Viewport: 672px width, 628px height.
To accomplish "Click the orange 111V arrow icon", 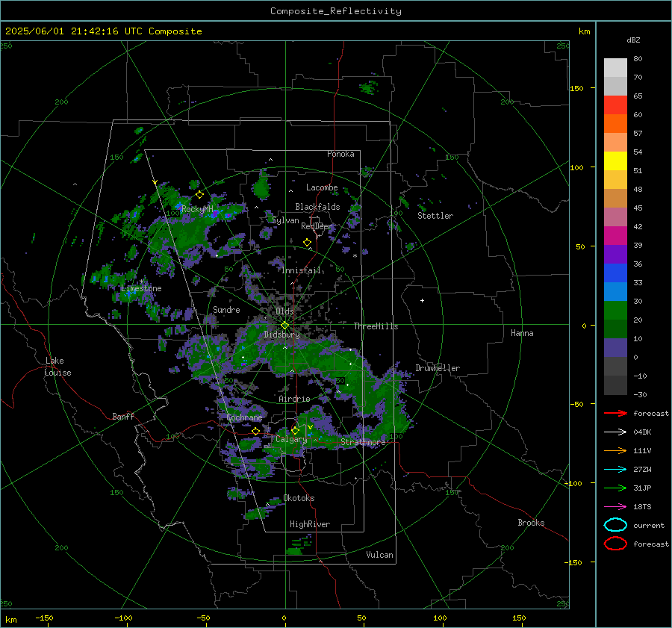I will pos(615,450).
